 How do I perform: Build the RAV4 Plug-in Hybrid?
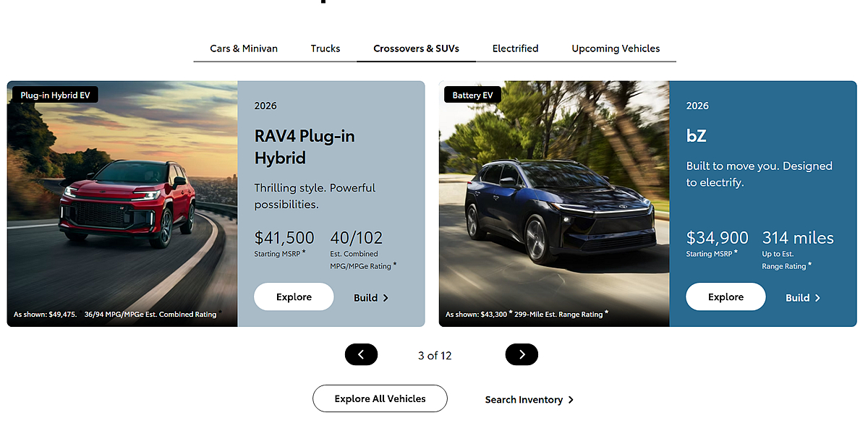371,298
